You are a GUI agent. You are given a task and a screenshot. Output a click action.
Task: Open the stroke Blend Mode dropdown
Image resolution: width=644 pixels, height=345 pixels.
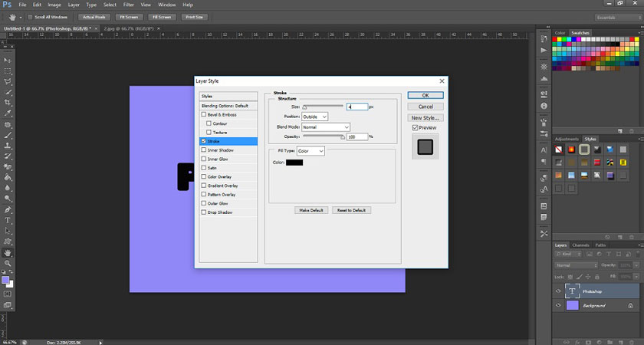point(326,127)
